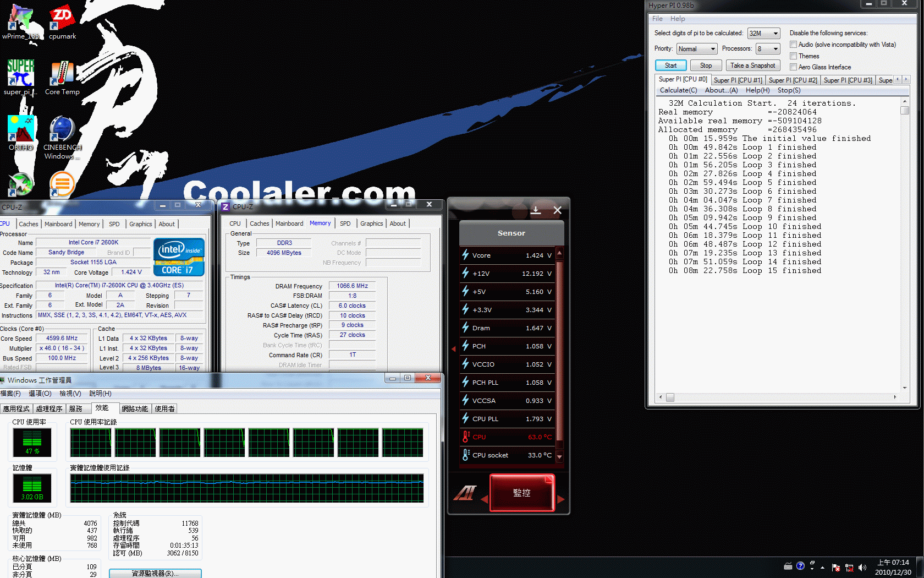Screen dimensions: 924x578
Task: Click the Stop button in Hyper PI
Action: pos(706,66)
